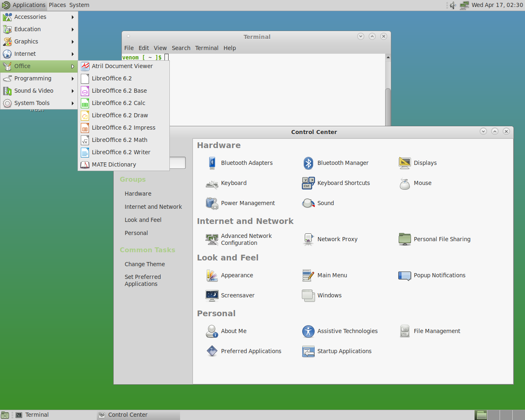Screen dimensions: 525x420
Task: Click the volume icon in system tray
Action: click(x=453, y=5)
